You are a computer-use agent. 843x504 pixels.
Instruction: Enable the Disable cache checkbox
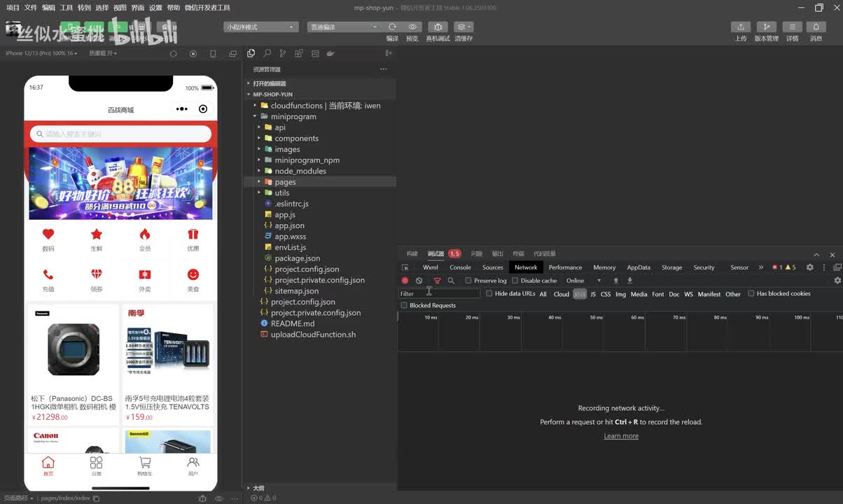tap(515, 281)
